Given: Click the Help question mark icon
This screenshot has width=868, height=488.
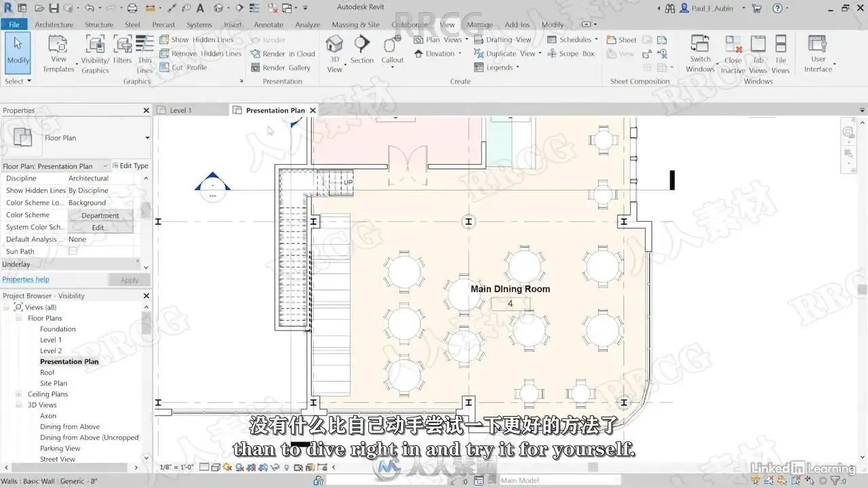Looking at the screenshot, I should coord(777,8).
